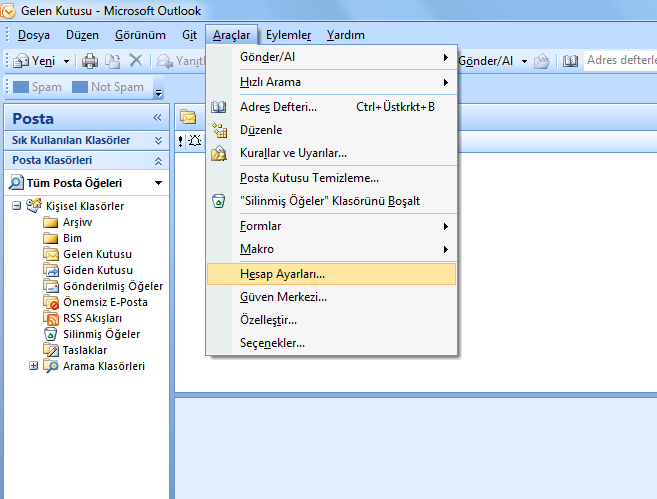Select the Bim folder

[x=62, y=238]
